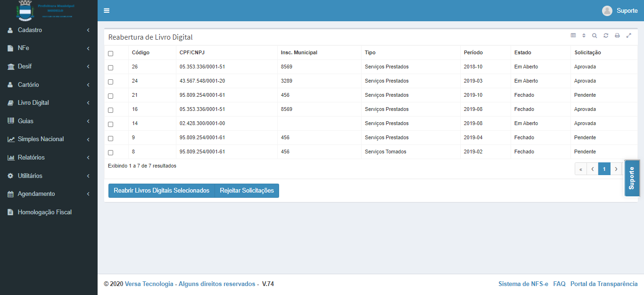Print the table using the printer icon

tap(617, 35)
